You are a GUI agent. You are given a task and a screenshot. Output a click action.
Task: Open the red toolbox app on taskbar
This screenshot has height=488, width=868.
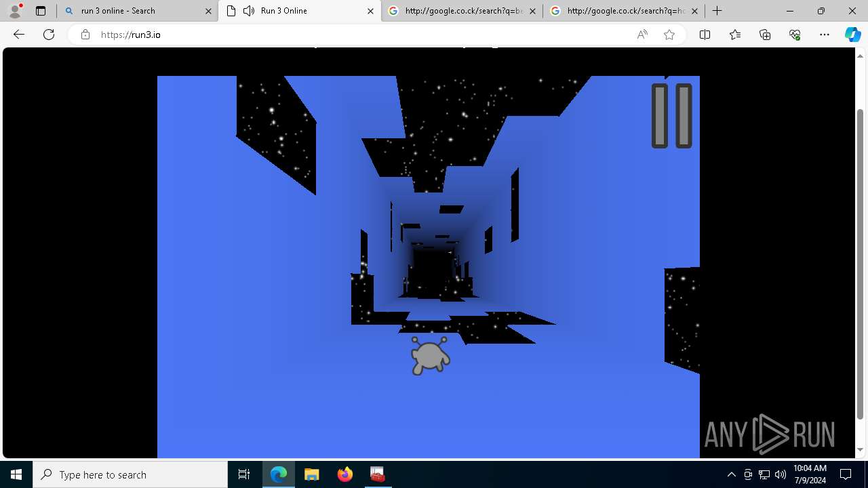coord(377,474)
